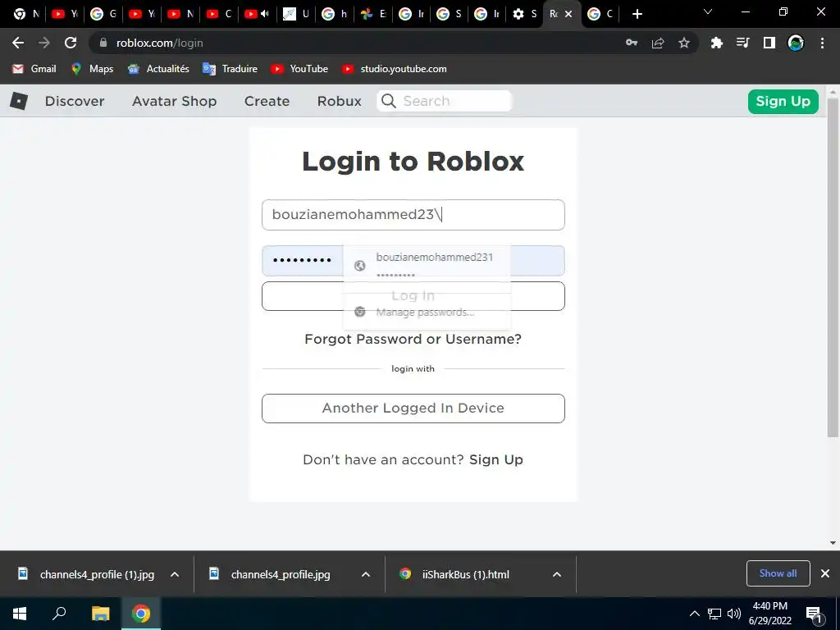This screenshot has height=630, width=840.
Task: Click Manage passwords option
Action: [427, 312]
